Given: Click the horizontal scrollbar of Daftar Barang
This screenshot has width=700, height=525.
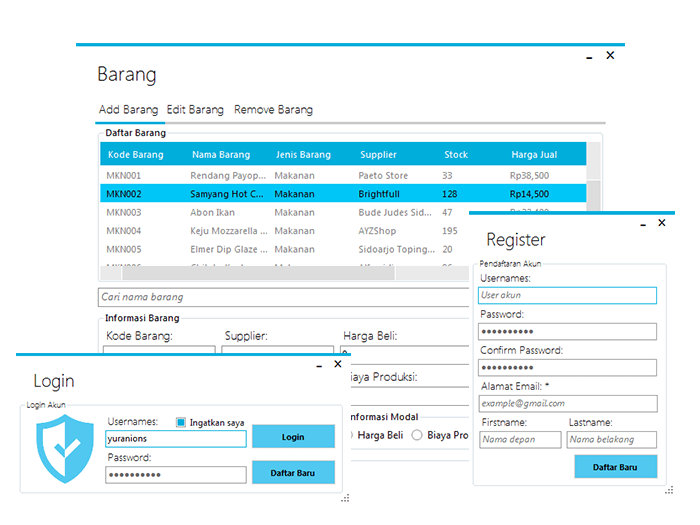Looking at the screenshot, I should tap(258, 273).
